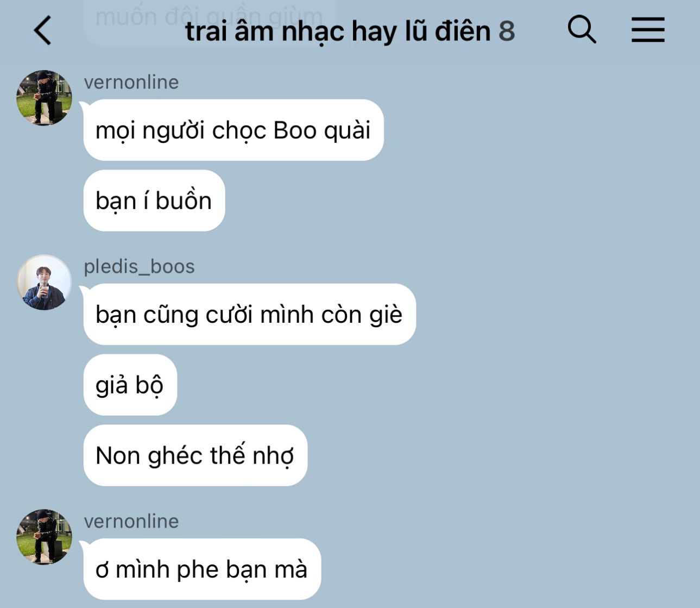Select the message 'Non ghéc thế nhợ'

(196, 455)
